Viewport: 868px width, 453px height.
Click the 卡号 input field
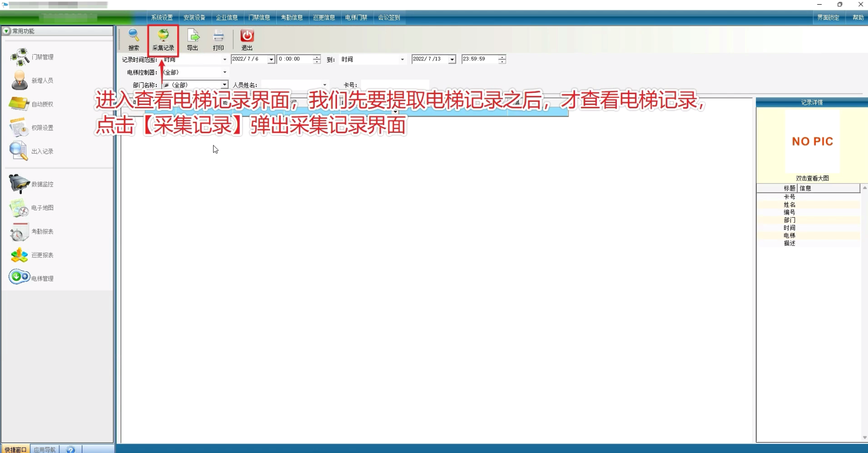(394, 85)
